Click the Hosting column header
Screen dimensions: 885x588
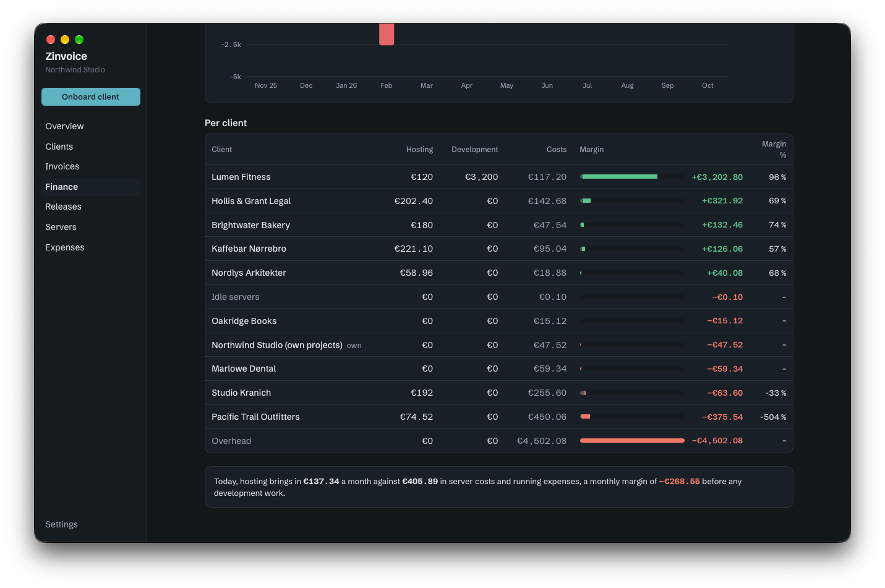[x=419, y=150]
